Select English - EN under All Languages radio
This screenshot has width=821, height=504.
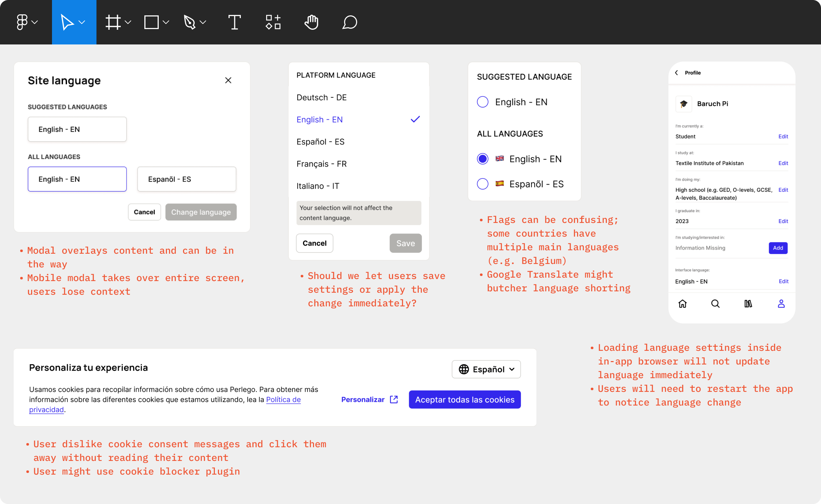tap(482, 159)
